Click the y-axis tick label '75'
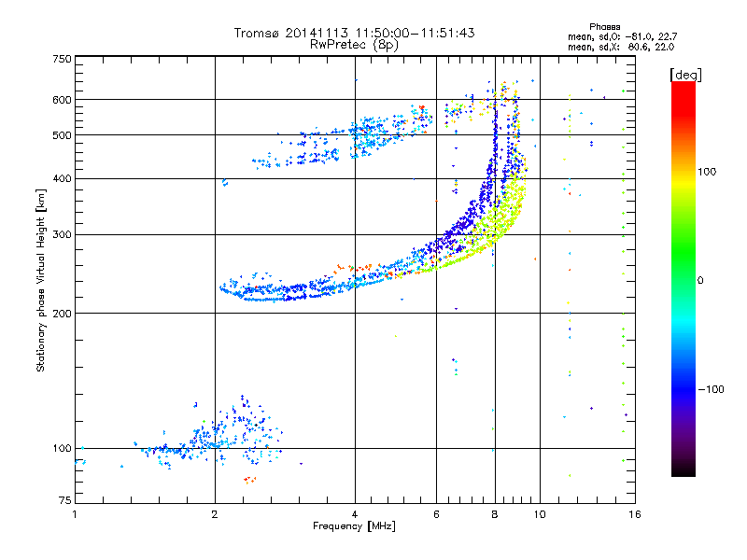Screen dimensions: 747x560 pos(65,500)
